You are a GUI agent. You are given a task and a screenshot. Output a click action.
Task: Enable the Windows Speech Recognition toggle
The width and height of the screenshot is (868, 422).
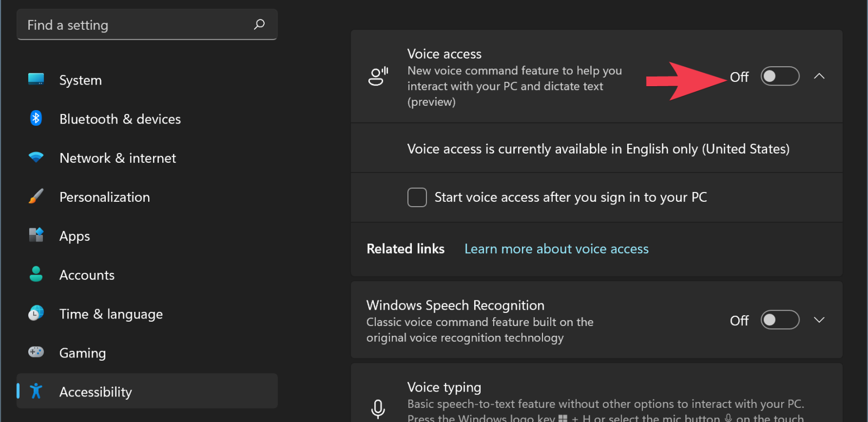780,320
